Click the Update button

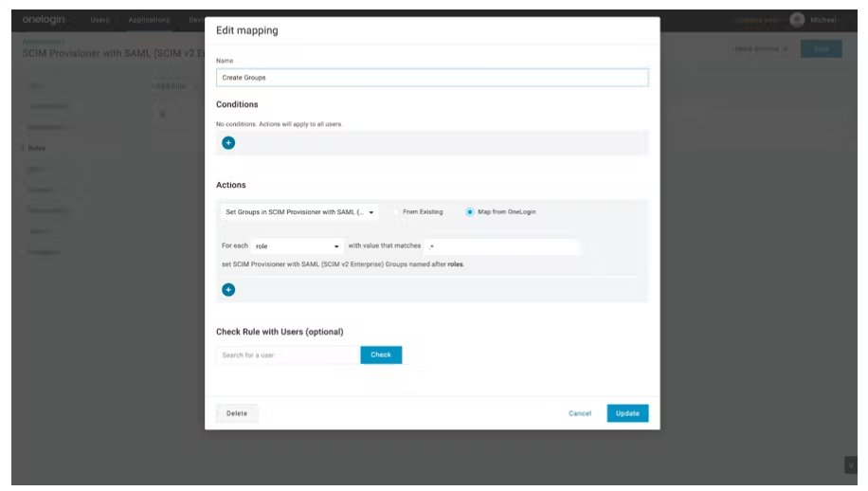click(x=627, y=413)
